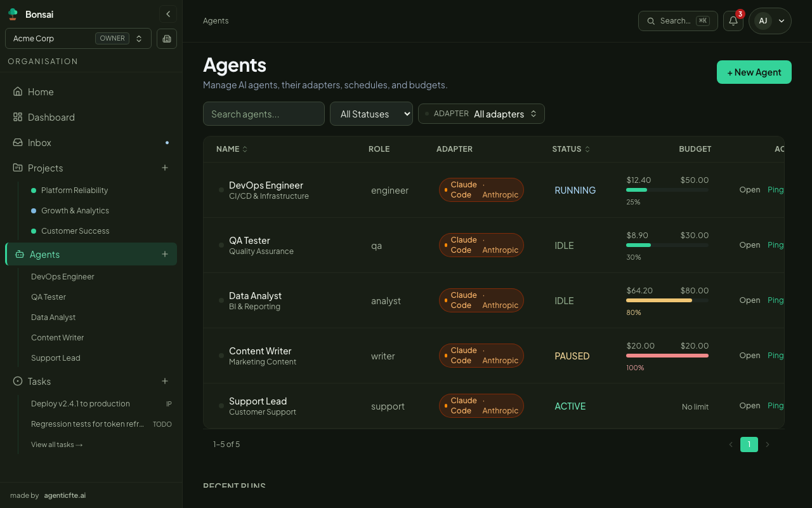Image resolution: width=812 pixels, height=508 pixels.
Task: Click the Data Analyst 80% budget bar
Action: [667, 300]
